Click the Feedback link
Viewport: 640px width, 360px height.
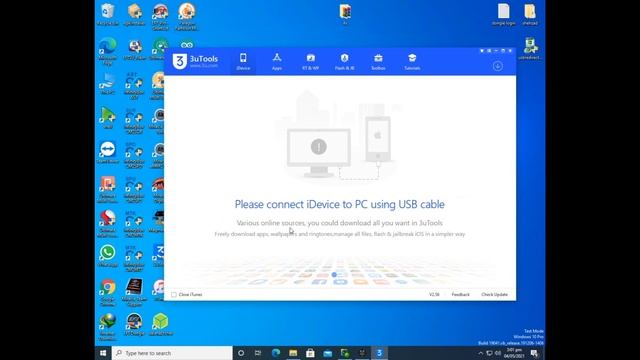click(x=460, y=294)
